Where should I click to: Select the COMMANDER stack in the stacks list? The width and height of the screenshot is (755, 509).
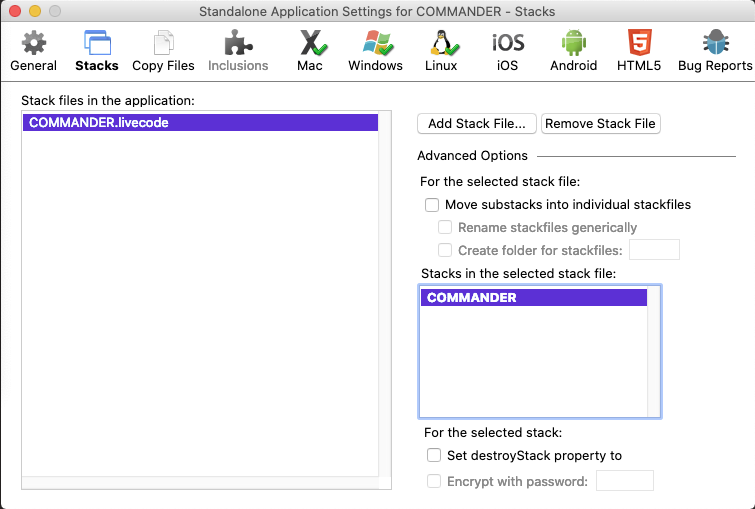(533, 298)
